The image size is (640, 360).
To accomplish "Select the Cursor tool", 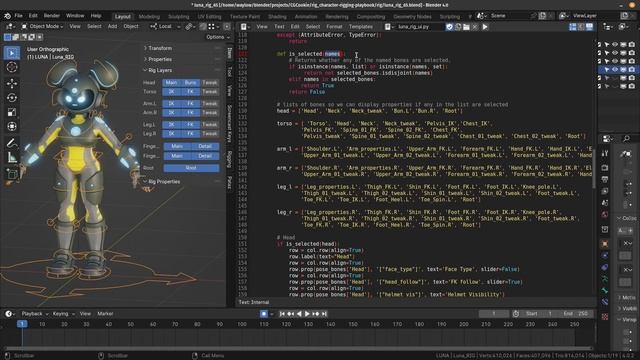I will pos(12,67).
